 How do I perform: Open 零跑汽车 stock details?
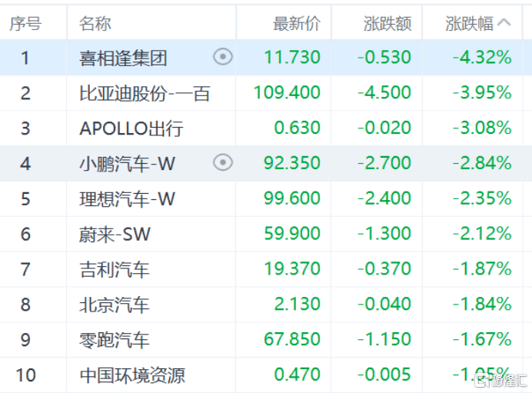pos(115,340)
